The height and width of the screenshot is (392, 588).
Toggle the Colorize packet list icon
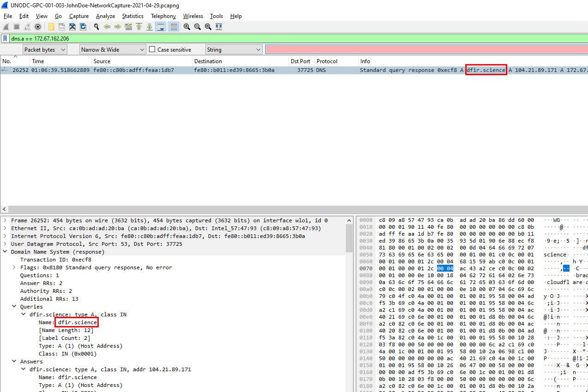[x=174, y=27]
